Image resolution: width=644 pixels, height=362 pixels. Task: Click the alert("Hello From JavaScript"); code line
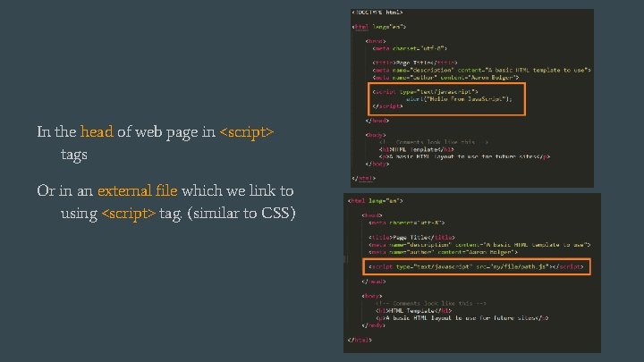coord(459,99)
